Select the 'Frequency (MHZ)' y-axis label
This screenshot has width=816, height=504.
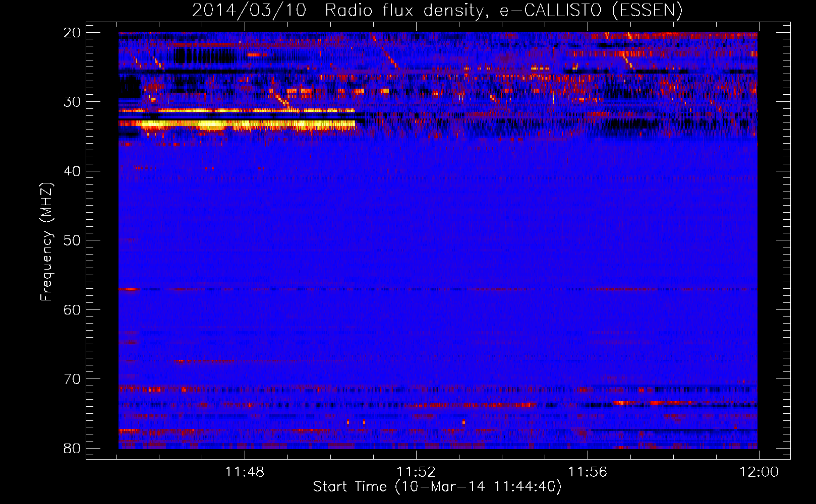point(46,242)
